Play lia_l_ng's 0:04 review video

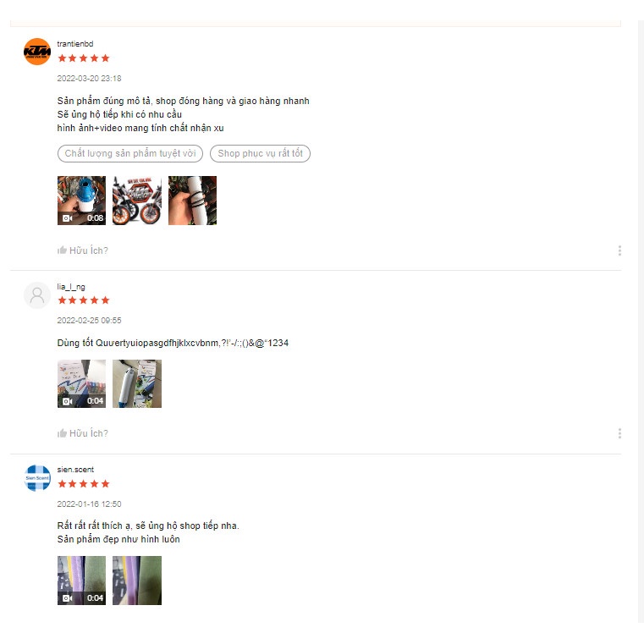81,383
